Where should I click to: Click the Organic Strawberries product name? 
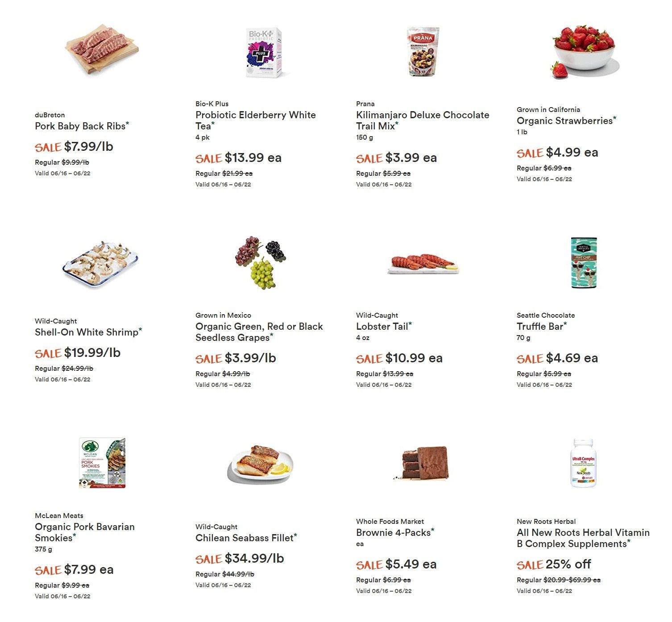564,121
